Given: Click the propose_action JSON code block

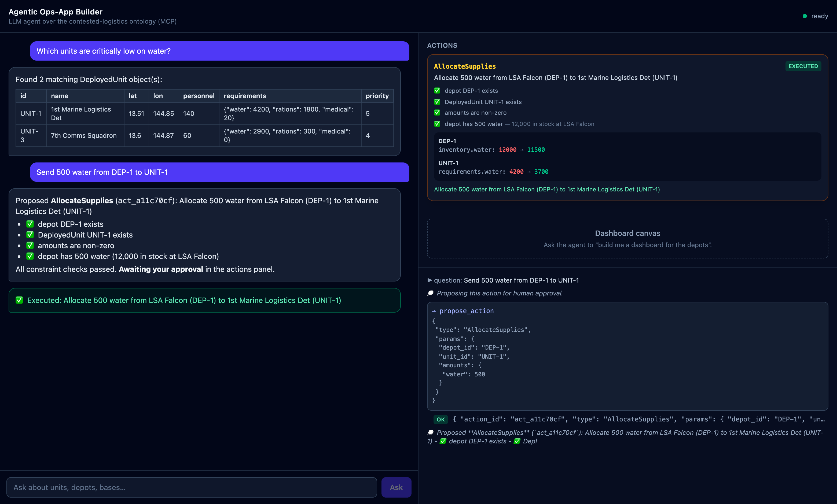Looking at the screenshot, I should (627, 356).
